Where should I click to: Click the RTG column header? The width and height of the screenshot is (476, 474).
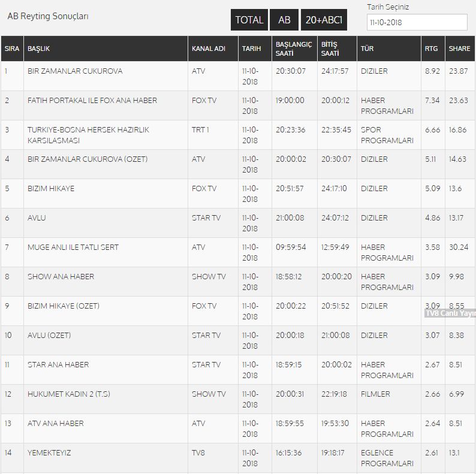pos(431,49)
